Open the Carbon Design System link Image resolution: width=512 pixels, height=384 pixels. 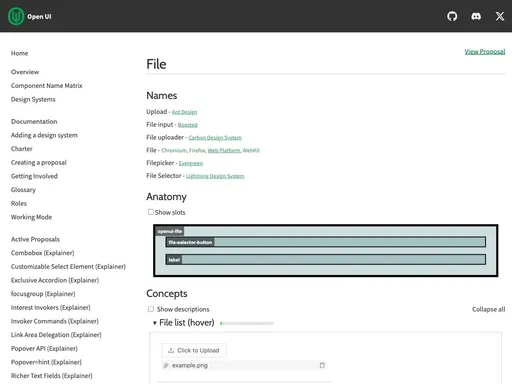215,138
